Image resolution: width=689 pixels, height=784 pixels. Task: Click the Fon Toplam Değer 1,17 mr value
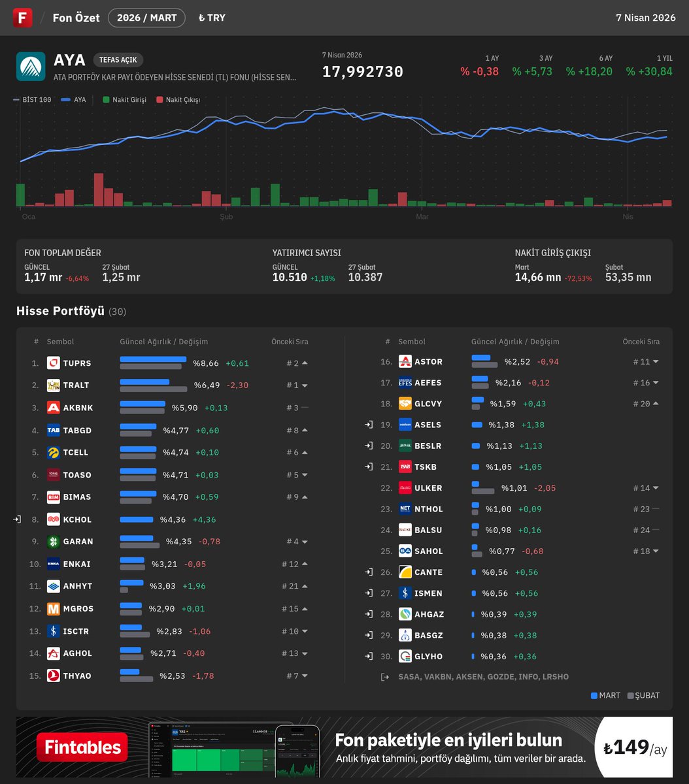(43, 277)
